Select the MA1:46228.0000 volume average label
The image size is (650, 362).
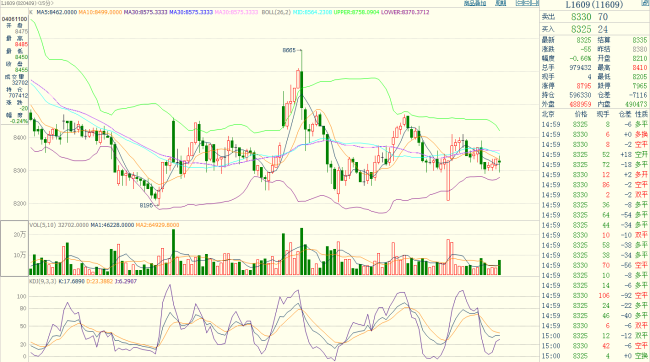[112, 225]
